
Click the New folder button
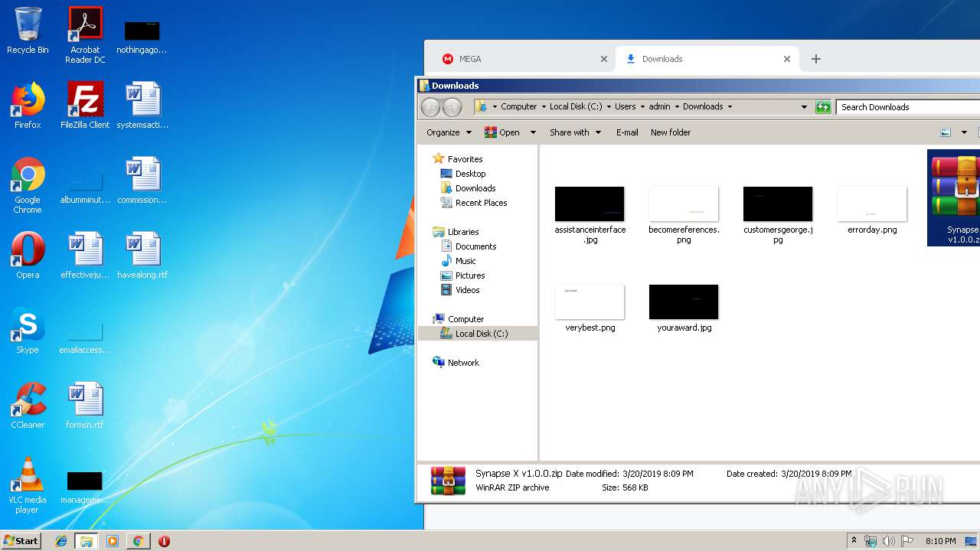click(671, 132)
